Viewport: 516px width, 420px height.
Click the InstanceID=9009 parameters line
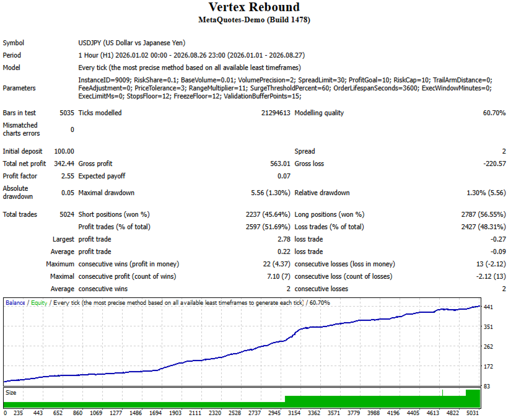pos(286,80)
